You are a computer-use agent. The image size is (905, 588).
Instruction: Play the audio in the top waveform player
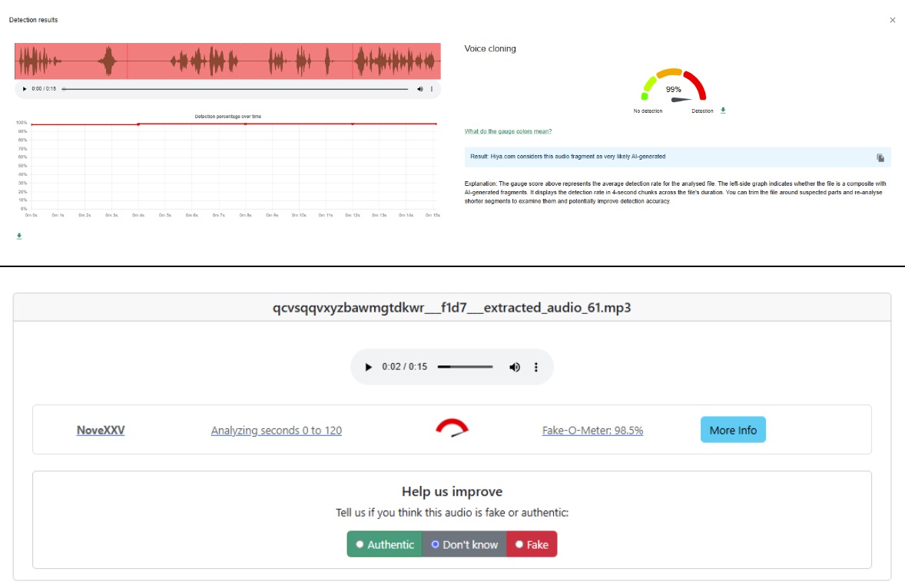pyautogui.click(x=24, y=89)
